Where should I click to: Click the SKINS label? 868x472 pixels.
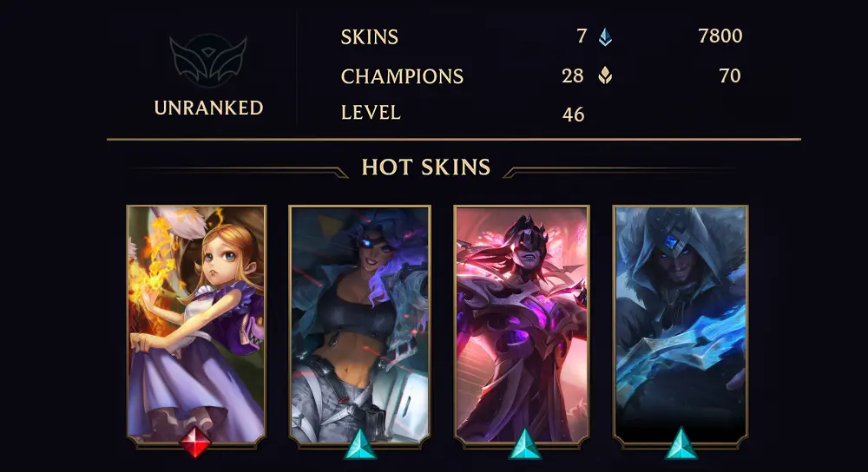369,37
